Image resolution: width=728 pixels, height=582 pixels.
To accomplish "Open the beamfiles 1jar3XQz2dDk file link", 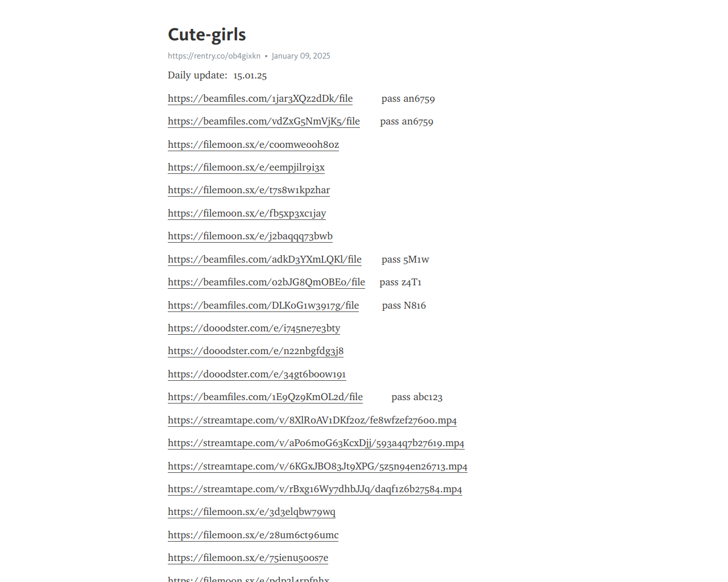I will pyautogui.click(x=260, y=99).
